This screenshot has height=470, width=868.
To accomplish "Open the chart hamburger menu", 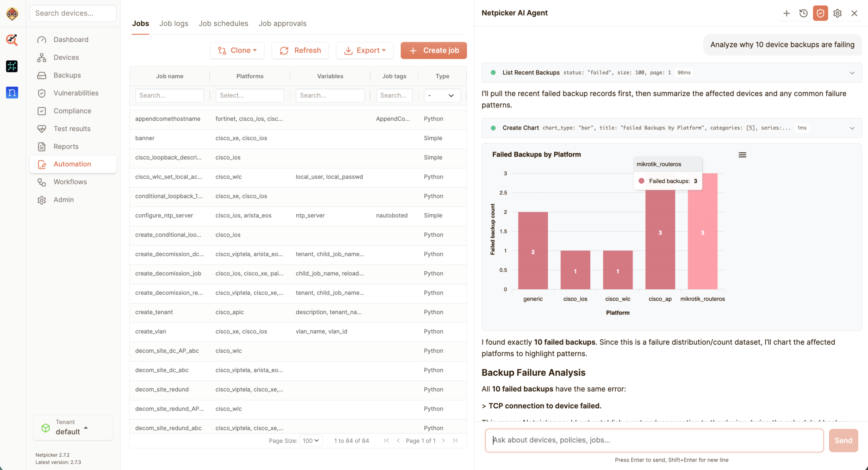I will [743, 155].
